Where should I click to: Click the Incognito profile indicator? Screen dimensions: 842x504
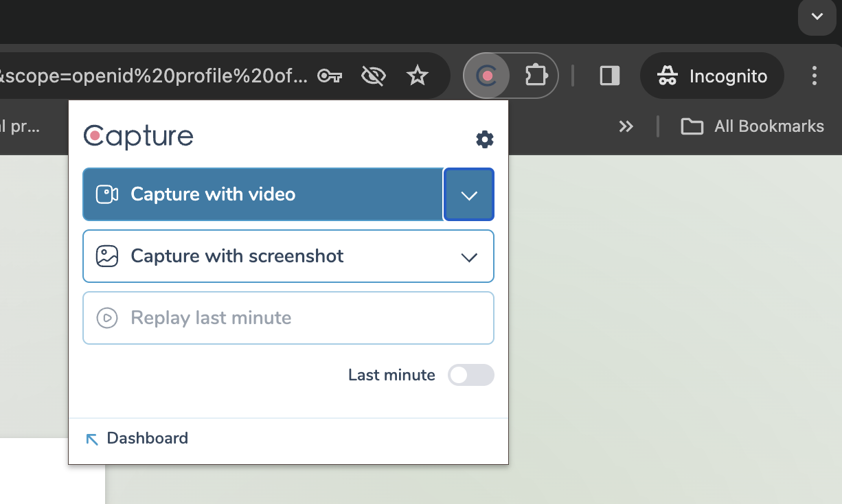(712, 76)
